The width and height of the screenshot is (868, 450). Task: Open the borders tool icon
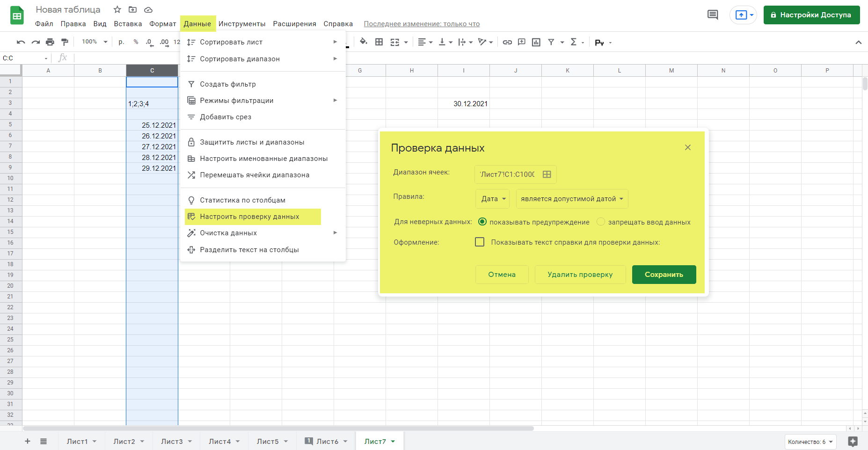[x=379, y=42]
